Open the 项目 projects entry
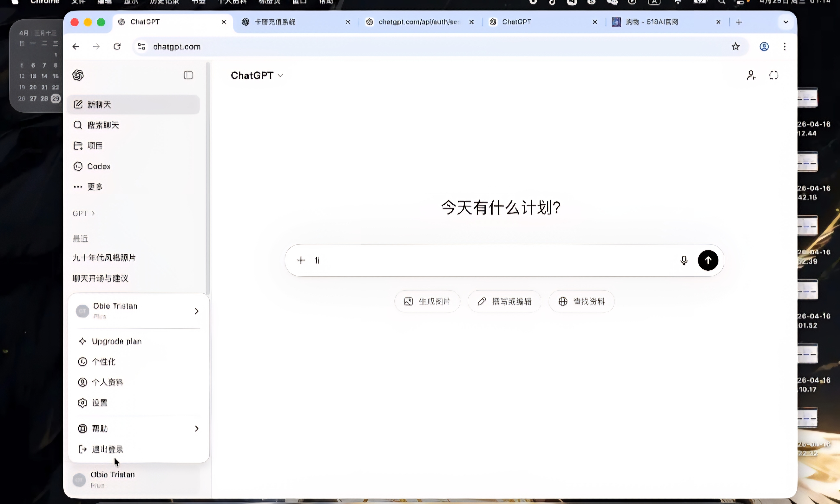The image size is (840, 504). tap(133, 146)
